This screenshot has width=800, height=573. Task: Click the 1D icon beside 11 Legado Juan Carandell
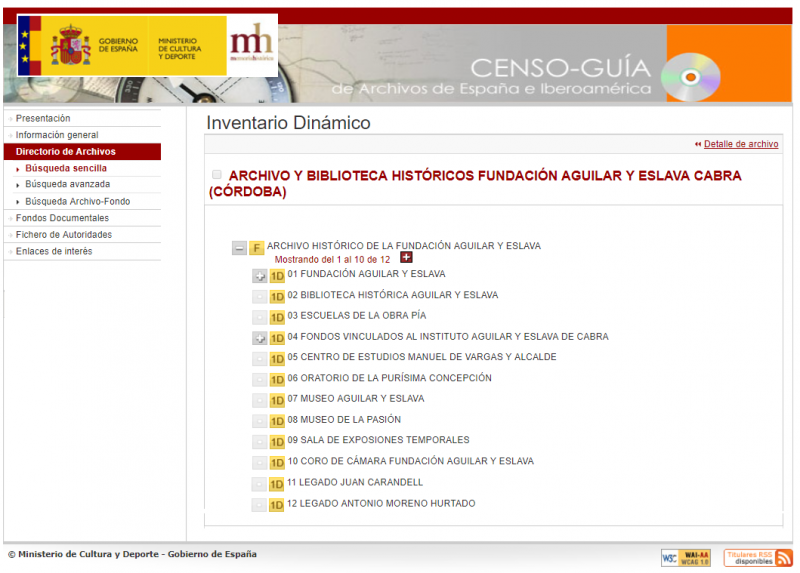click(x=277, y=483)
